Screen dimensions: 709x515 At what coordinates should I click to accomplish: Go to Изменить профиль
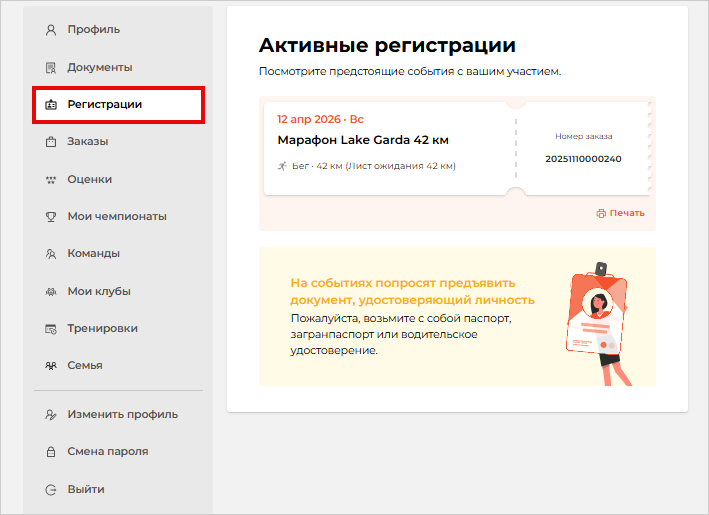point(122,414)
